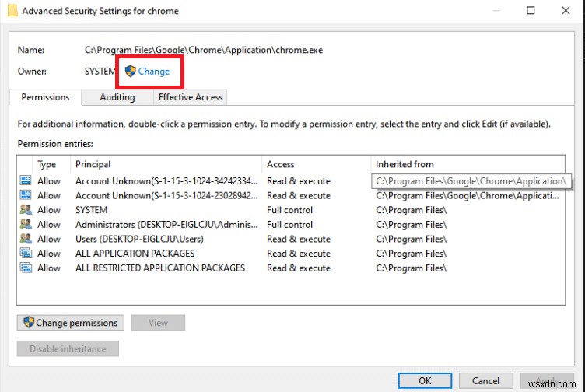Viewport: 585px width, 392px height.
Task: Open the Auditing tab
Action: click(x=117, y=97)
